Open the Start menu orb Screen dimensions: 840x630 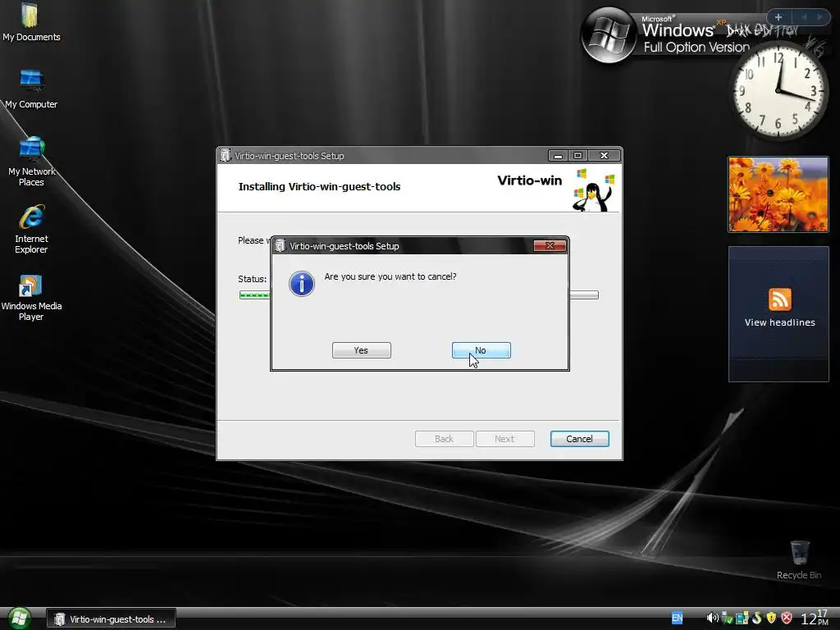click(19, 619)
